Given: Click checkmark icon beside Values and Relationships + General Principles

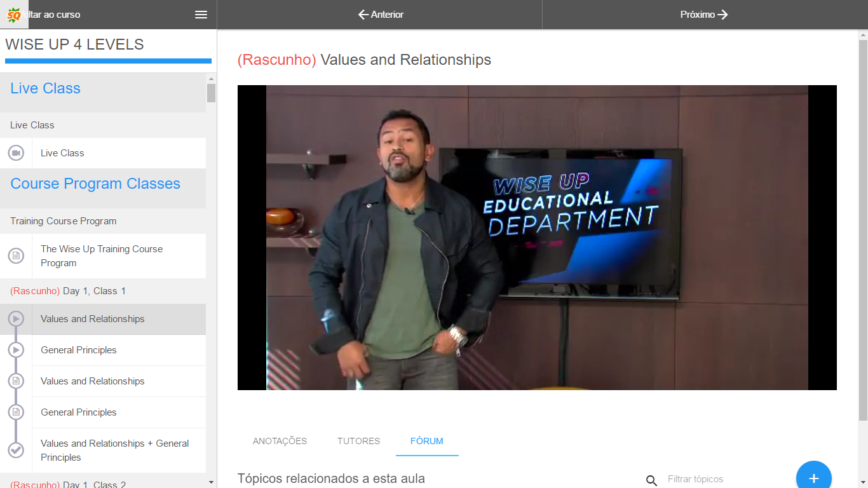Looking at the screenshot, I should [16, 451].
